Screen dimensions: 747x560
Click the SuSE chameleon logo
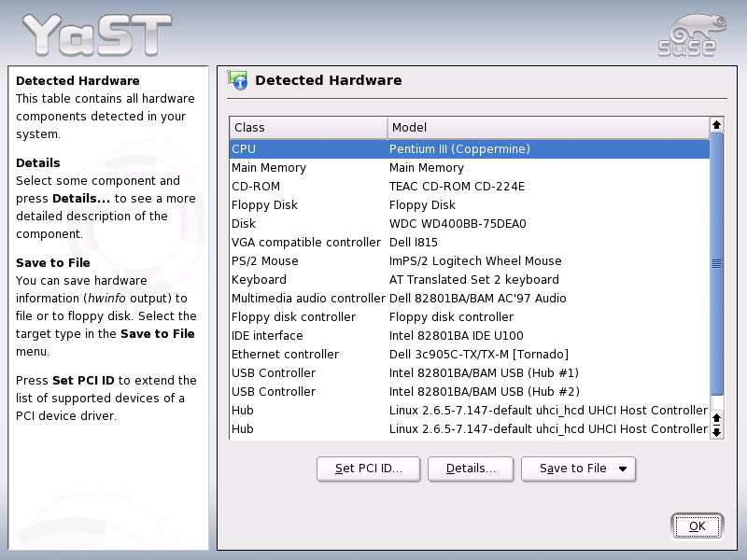[692, 35]
